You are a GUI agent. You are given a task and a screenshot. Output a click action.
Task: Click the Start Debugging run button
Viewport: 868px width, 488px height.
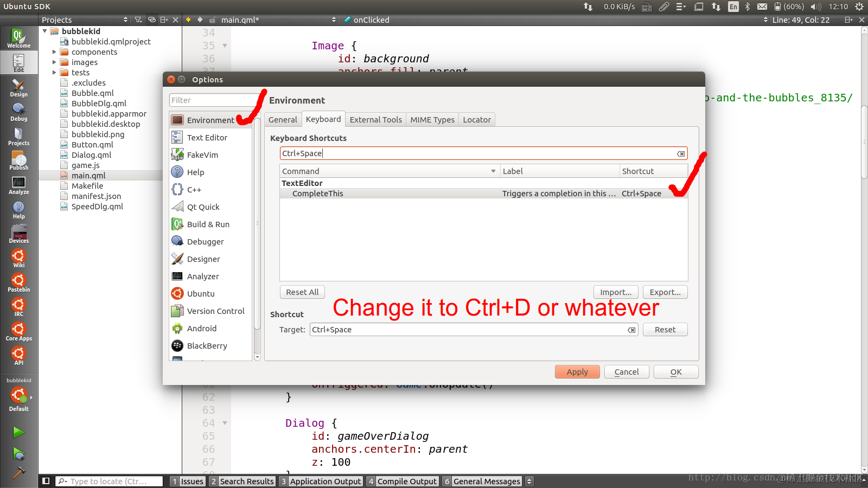pos(18,453)
